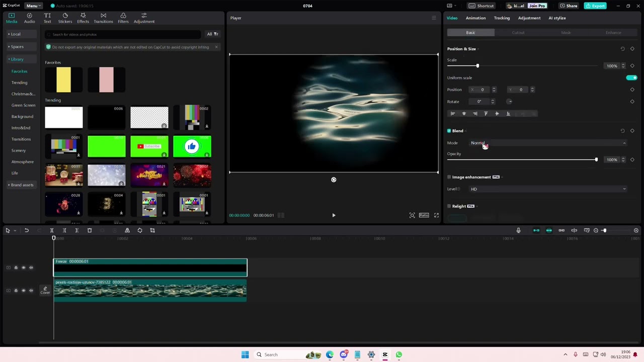Open Green Screen library category
The image size is (644, 362).
pyautogui.click(x=23, y=106)
